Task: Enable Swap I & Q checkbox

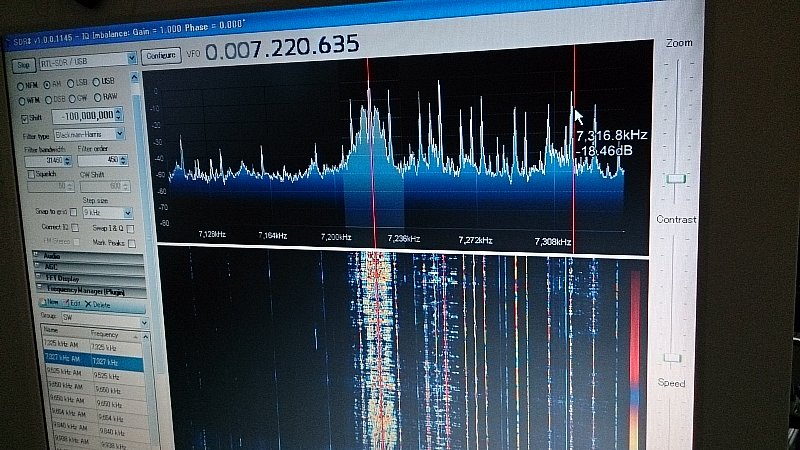Action: (x=131, y=229)
